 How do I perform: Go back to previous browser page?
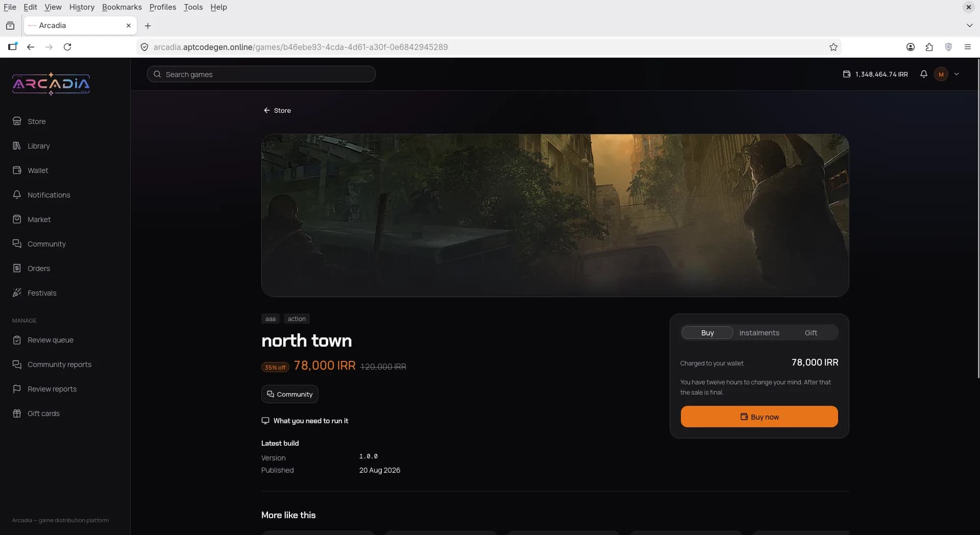coord(31,47)
